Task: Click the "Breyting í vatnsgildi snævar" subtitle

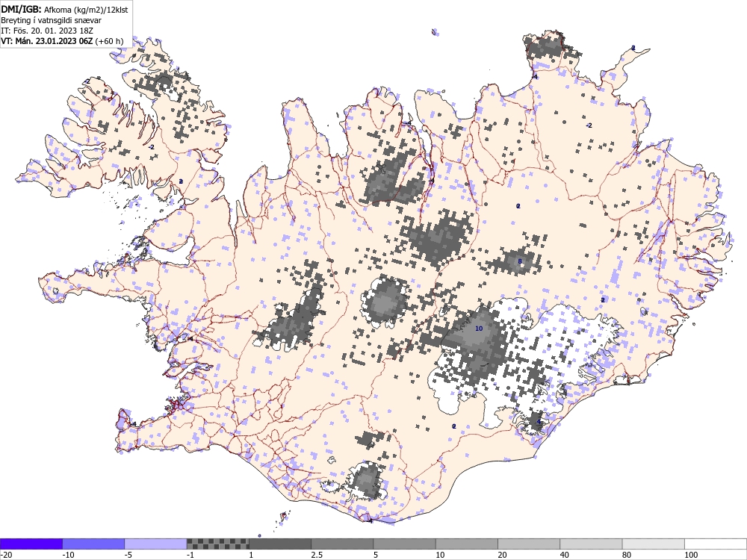Action: (x=51, y=20)
